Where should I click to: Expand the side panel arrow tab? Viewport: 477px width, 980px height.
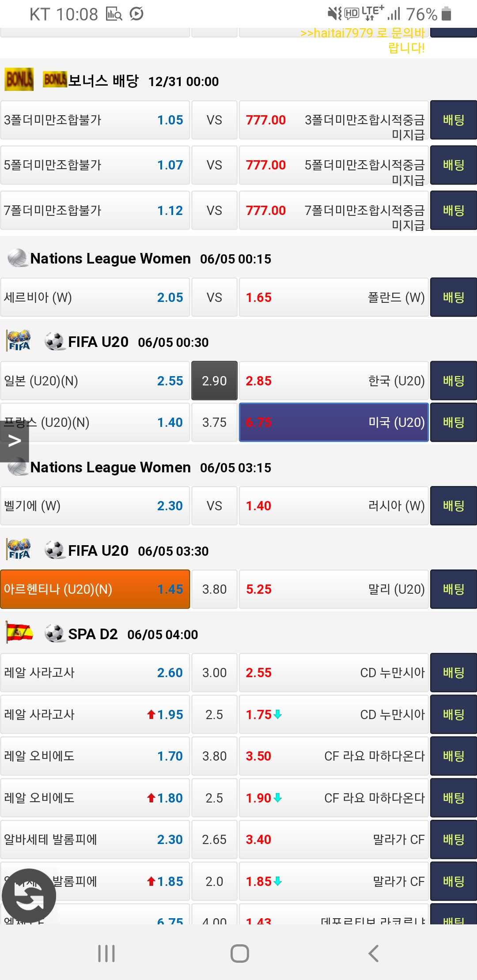click(15, 441)
